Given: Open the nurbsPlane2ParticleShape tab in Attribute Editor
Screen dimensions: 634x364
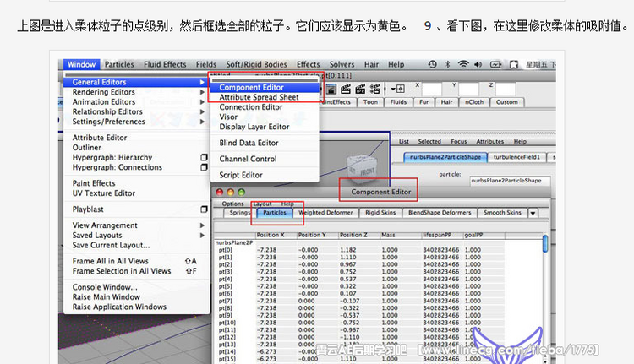Looking at the screenshot, I should pos(445,157).
